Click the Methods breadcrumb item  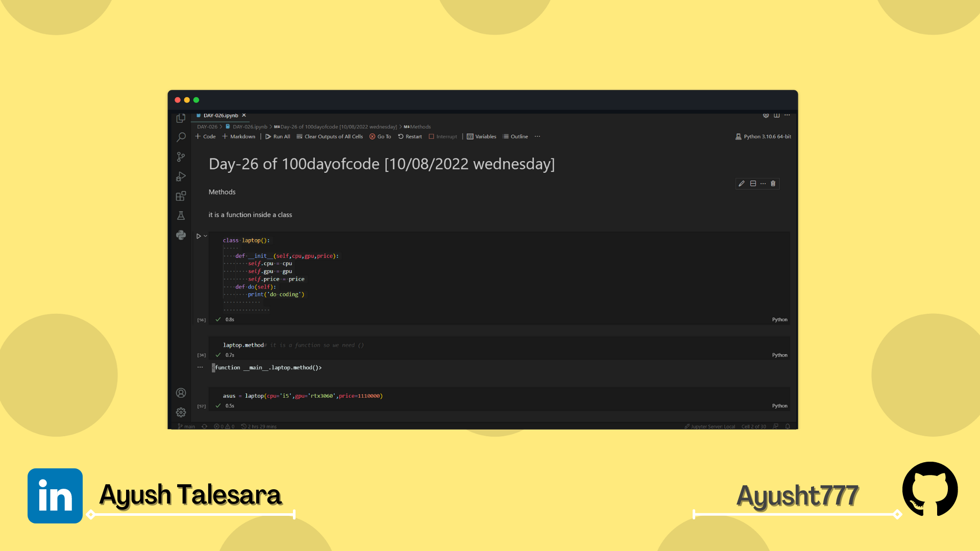pos(420,127)
